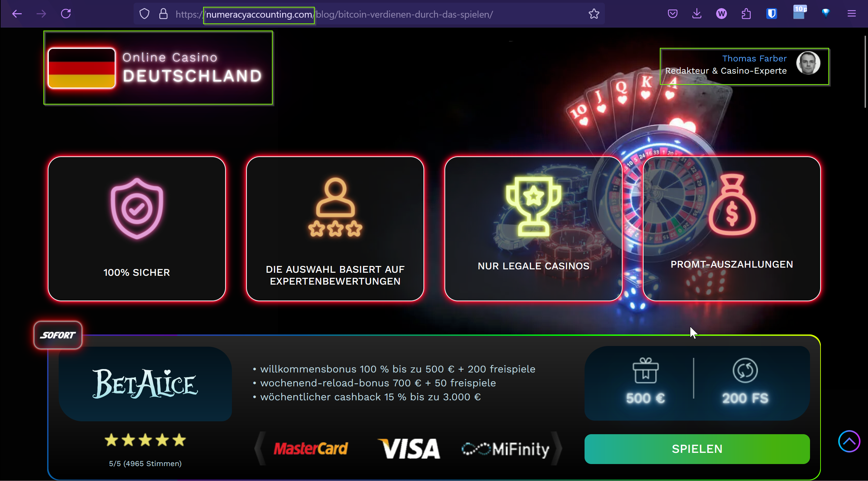Click the payment methods left arrow
This screenshot has height=481, width=868.
tap(260, 448)
